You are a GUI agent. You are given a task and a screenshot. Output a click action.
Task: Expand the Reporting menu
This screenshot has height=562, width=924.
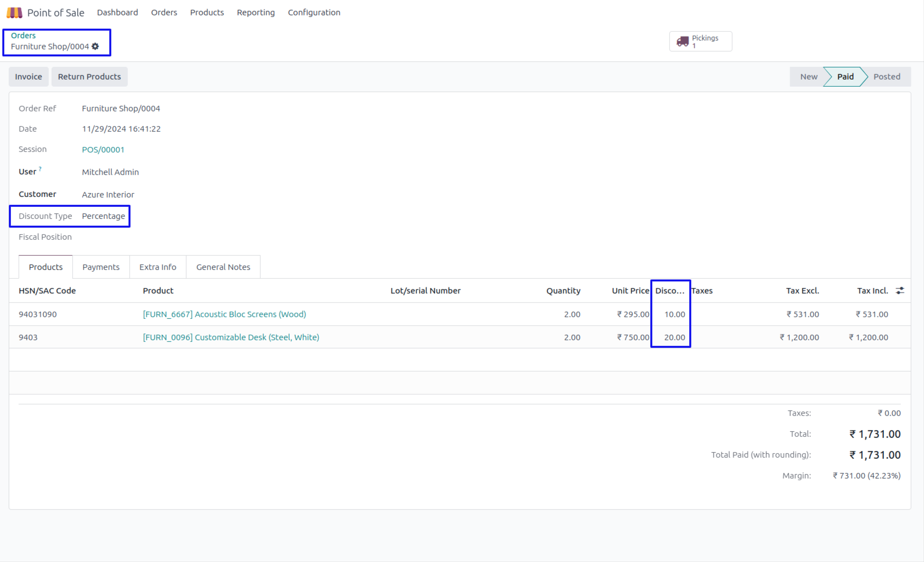(256, 13)
